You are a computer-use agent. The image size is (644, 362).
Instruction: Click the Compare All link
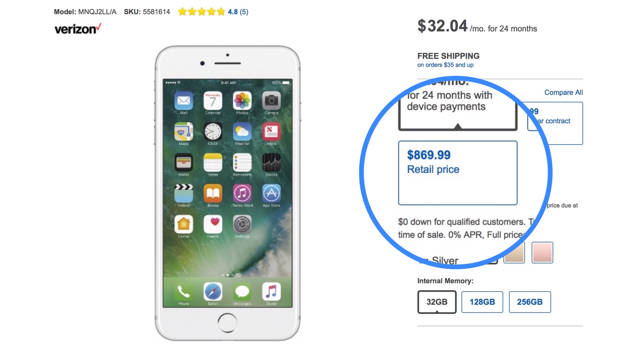click(x=563, y=93)
